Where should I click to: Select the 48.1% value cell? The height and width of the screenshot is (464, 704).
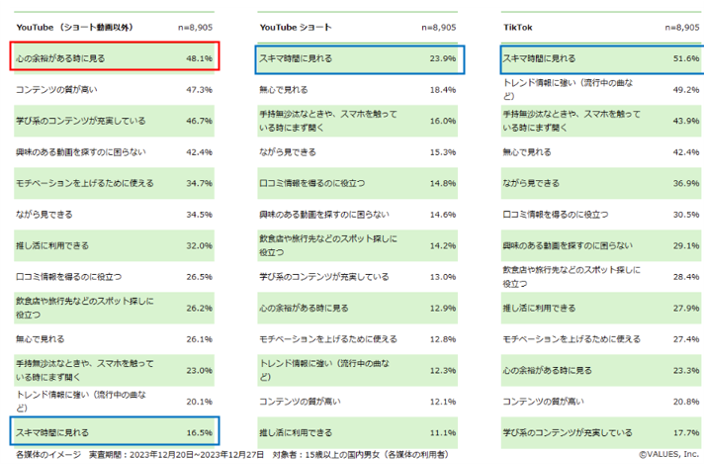pos(199,58)
